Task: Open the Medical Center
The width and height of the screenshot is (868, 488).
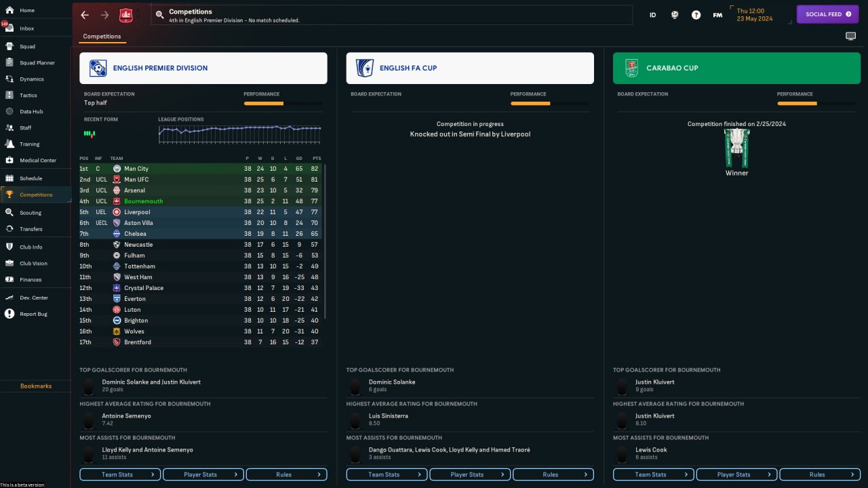Action: [38, 161]
